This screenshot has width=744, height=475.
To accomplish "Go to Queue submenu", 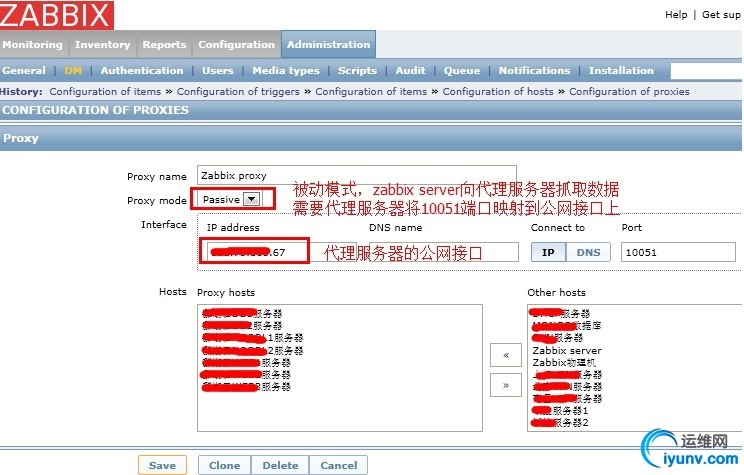I will click(462, 71).
